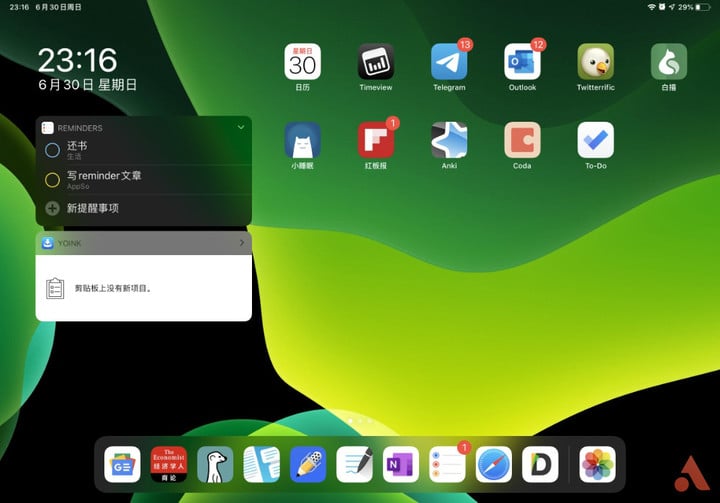720x503 pixels.
Task: Open Telegram with 13 notifications
Action: coord(449,62)
